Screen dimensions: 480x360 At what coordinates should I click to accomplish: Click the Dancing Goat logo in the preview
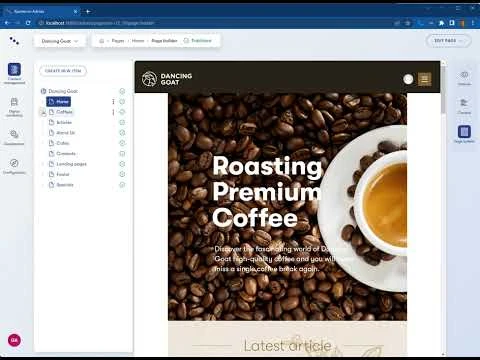(167, 79)
